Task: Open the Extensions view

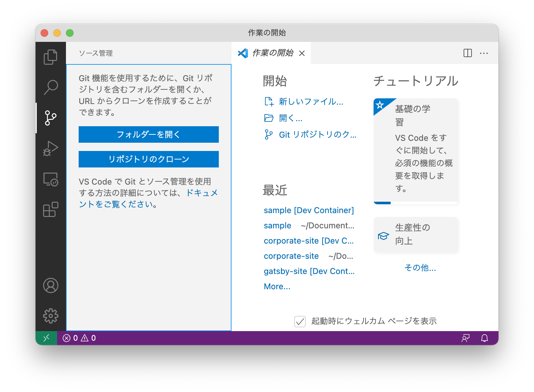Action: 51,209
